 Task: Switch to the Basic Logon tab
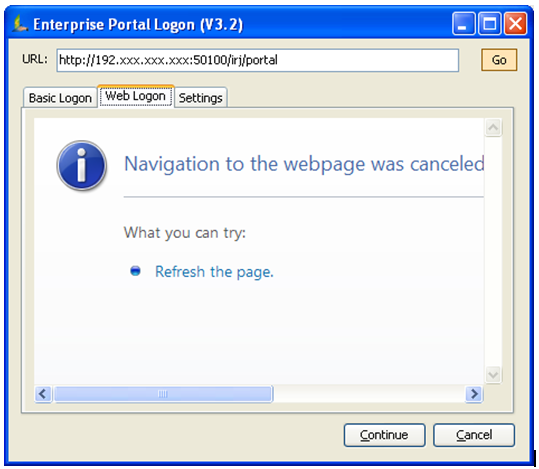pos(60,98)
